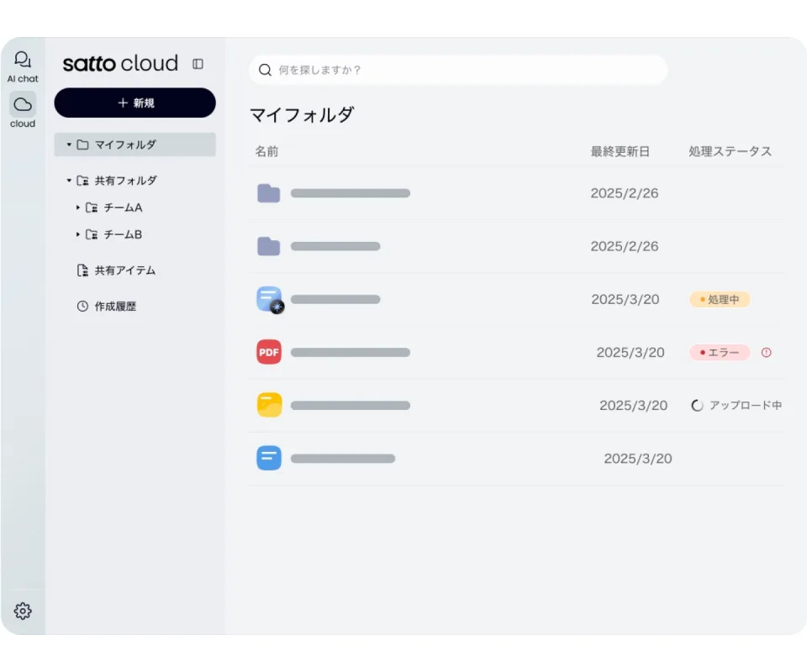The height and width of the screenshot is (672, 807).
Task: Focus the 何を探しますか？ search field
Action: 458,70
